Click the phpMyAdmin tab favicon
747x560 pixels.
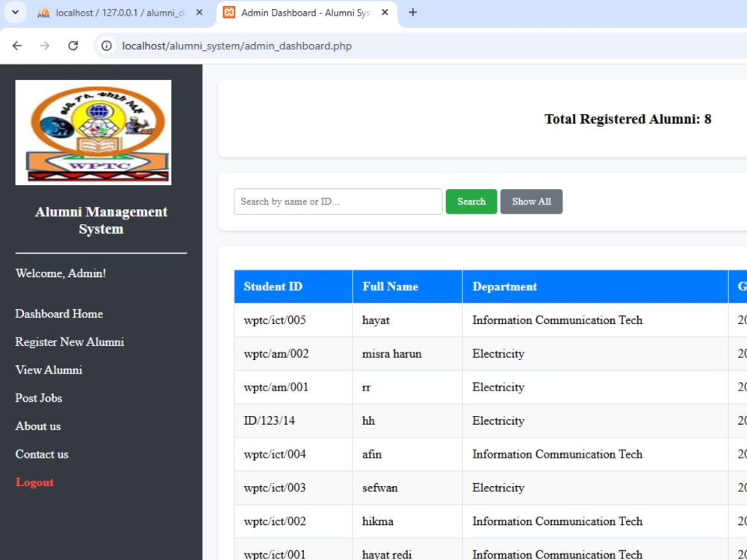pos(43,13)
